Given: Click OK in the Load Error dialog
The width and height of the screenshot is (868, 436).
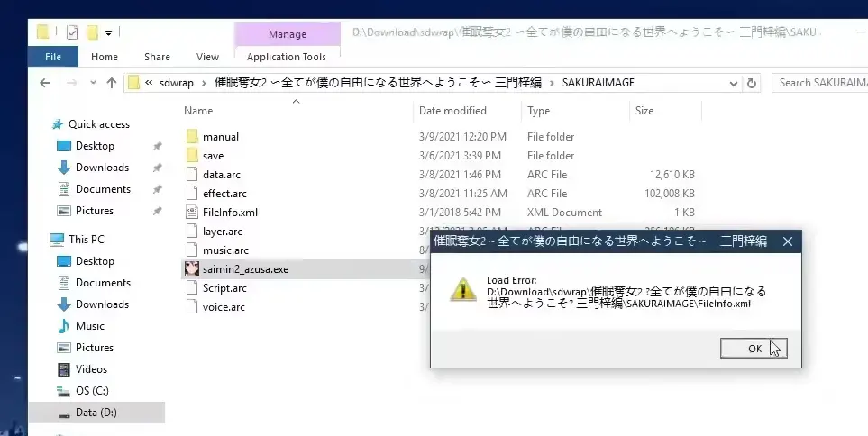Looking at the screenshot, I should pyautogui.click(x=754, y=348).
